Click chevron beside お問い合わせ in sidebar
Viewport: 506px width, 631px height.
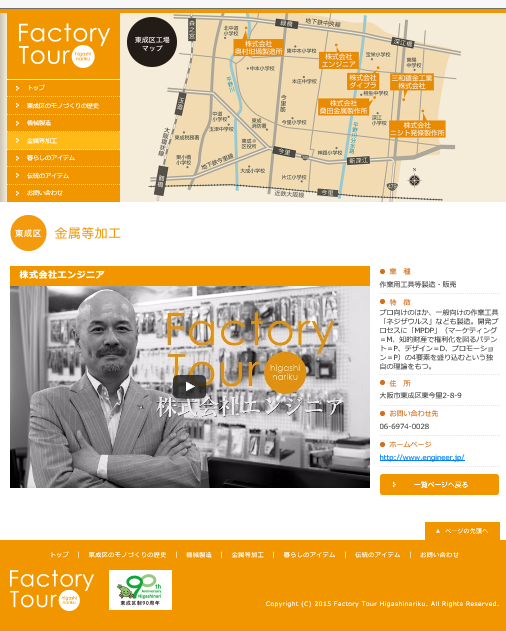coord(17,193)
